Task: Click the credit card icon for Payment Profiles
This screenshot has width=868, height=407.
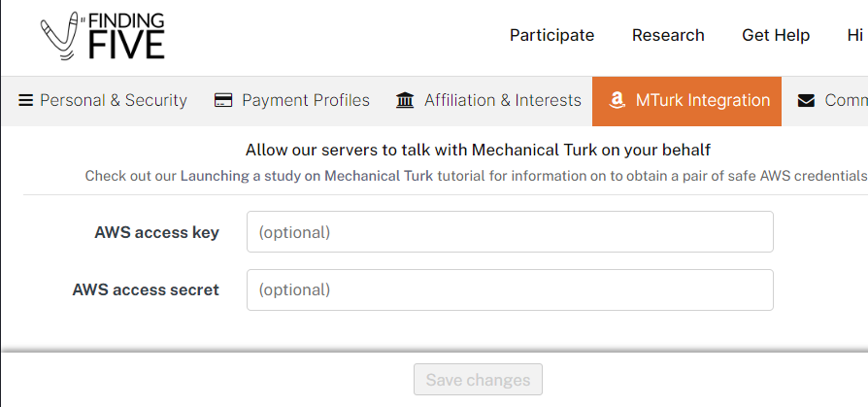Action: [x=223, y=101]
